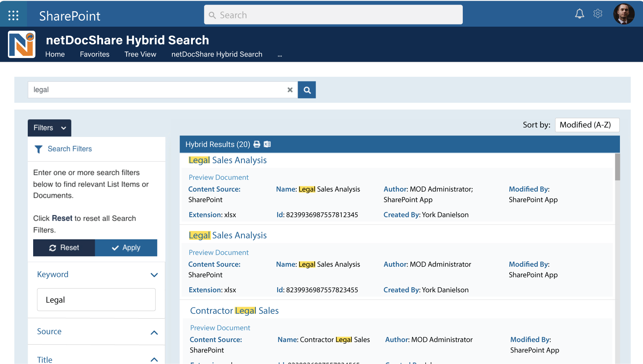Click the SharePoint brand title
Viewport: 643px width, 364px height.
70,16
